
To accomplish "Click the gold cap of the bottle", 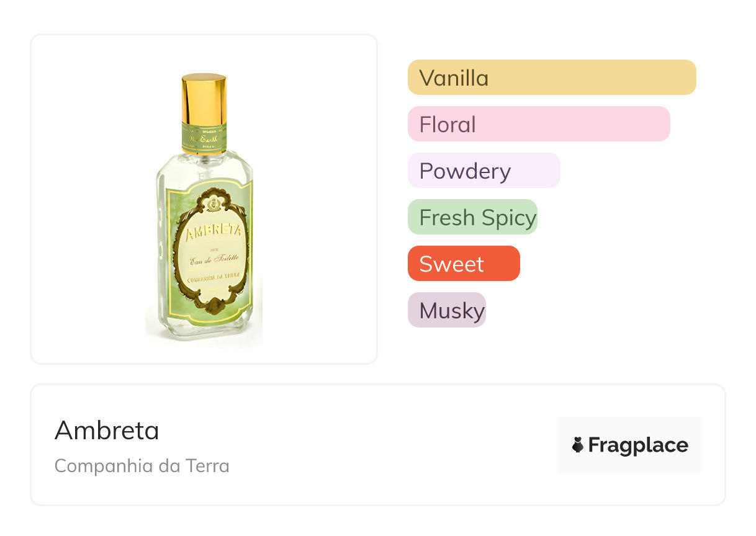I will pos(204,97).
